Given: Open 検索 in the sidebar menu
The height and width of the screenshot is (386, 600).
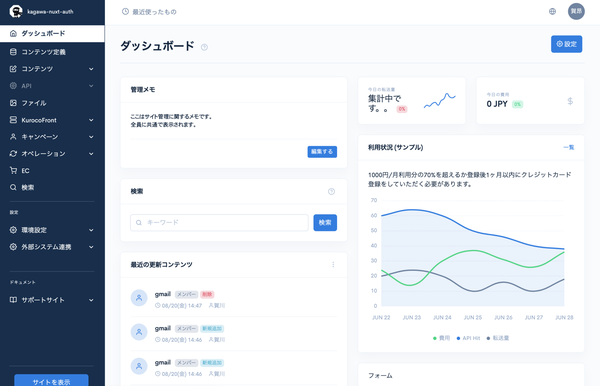Looking at the screenshot, I should pos(52,187).
